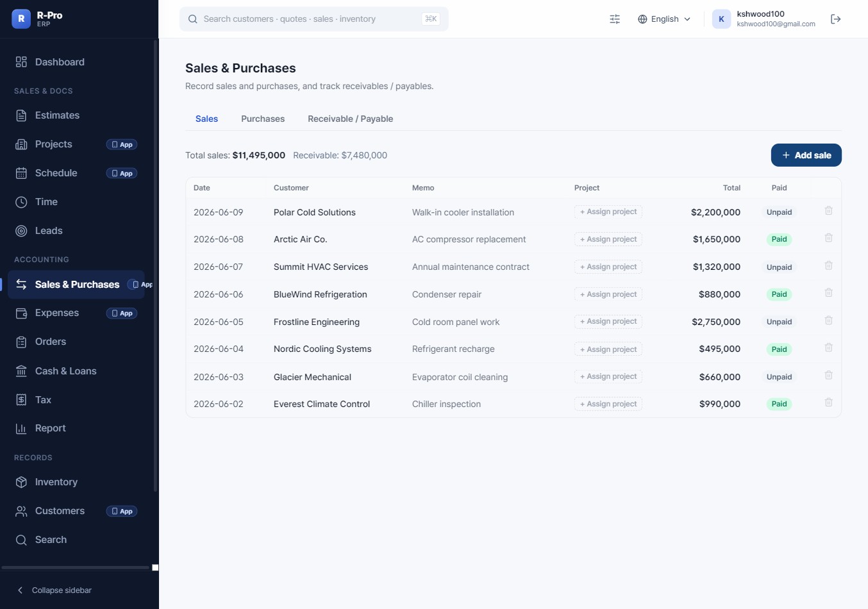Image resolution: width=868 pixels, height=609 pixels.
Task: Click the Date column header
Action: (202, 188)
